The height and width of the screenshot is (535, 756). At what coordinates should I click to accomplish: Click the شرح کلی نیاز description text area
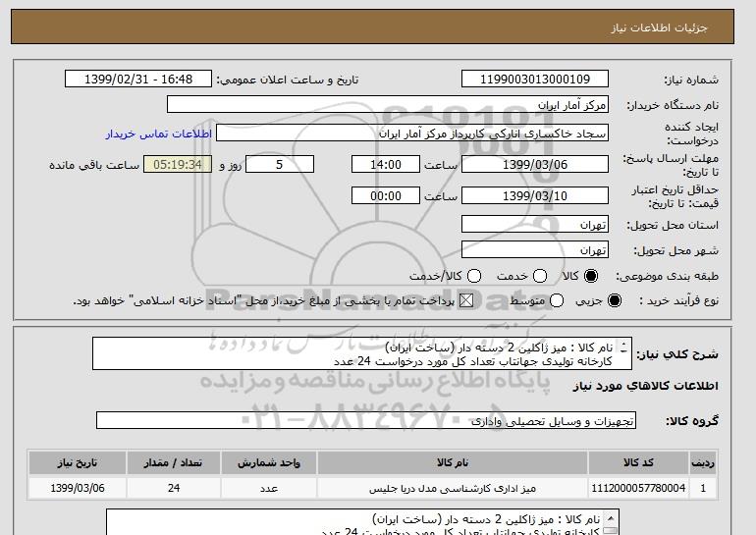coord(362,353)
